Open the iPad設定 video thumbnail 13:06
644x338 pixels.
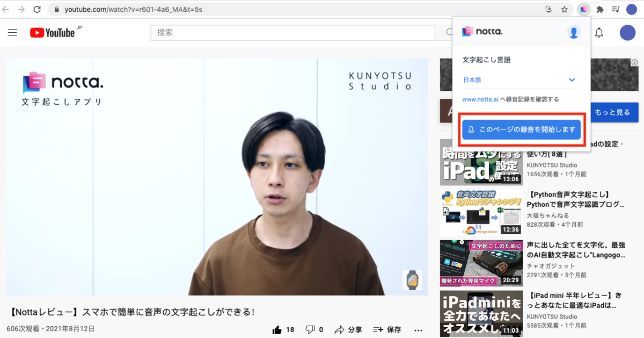481,162
